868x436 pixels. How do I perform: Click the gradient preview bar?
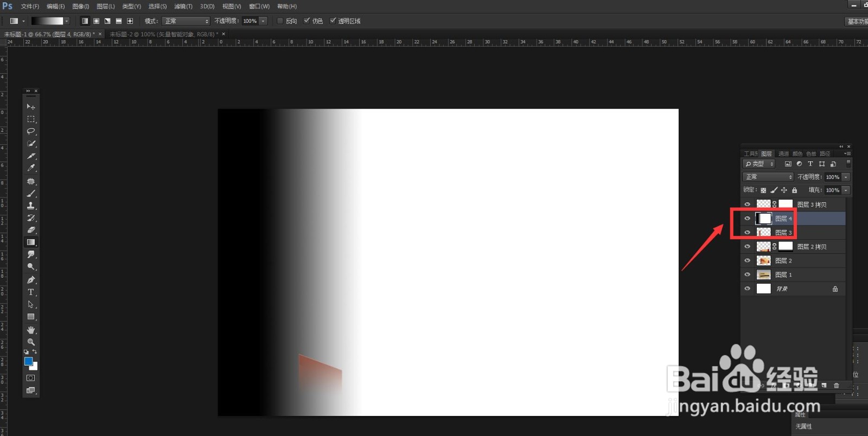47,21
